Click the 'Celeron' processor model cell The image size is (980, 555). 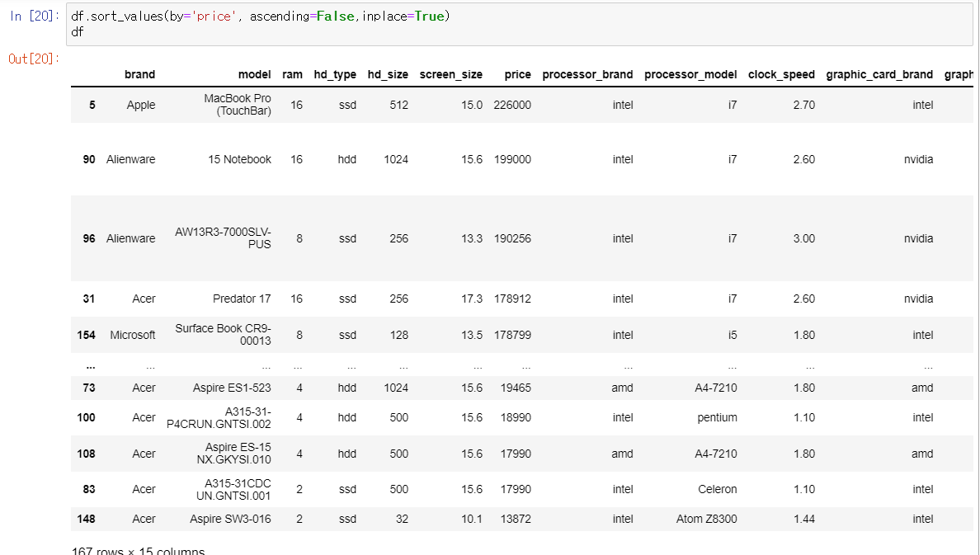[717, 489]
